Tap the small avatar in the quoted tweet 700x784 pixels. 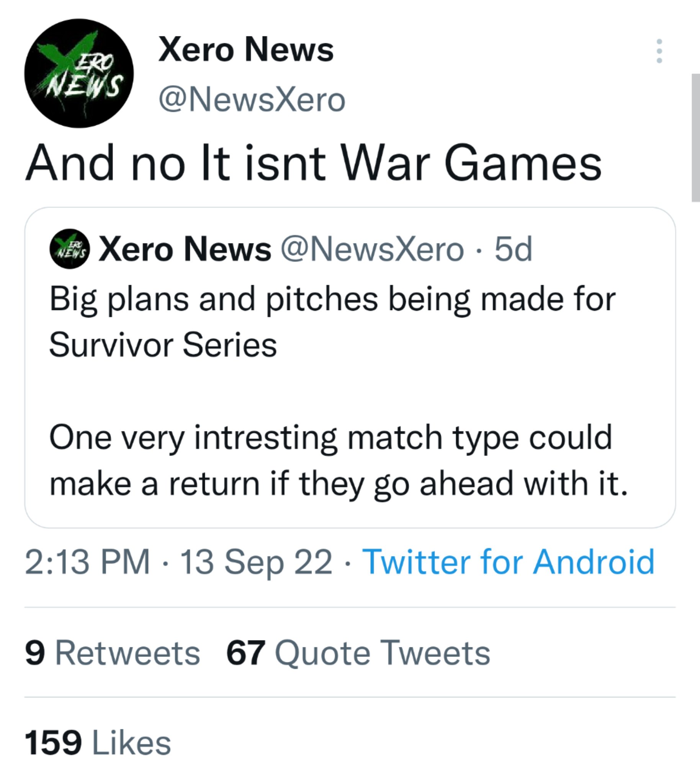pos(70,249)
